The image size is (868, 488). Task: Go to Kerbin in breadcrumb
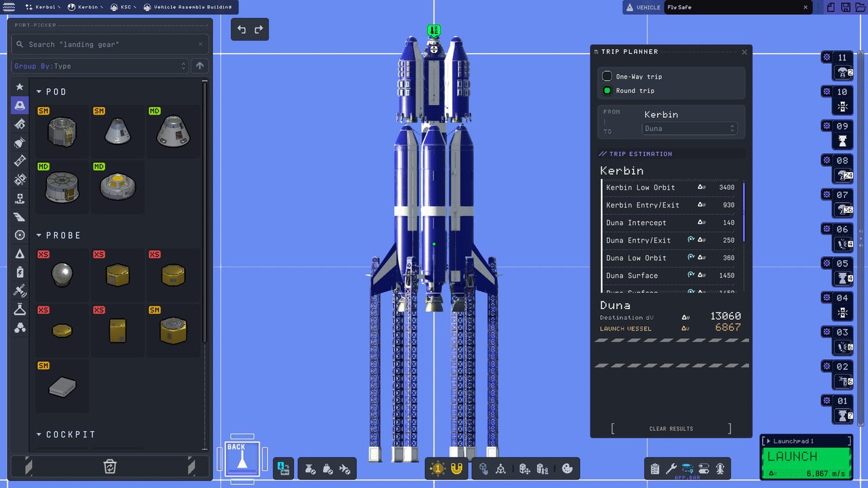click(x=83, y=7)
